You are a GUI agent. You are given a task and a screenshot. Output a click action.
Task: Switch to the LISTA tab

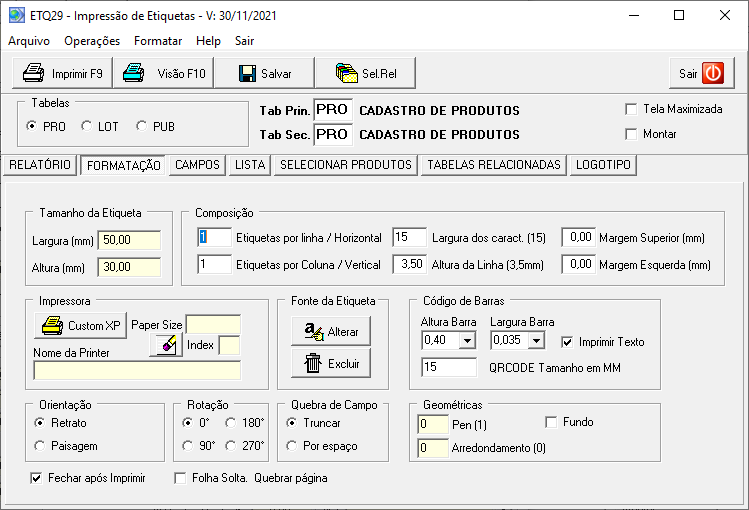click(250, 165)
